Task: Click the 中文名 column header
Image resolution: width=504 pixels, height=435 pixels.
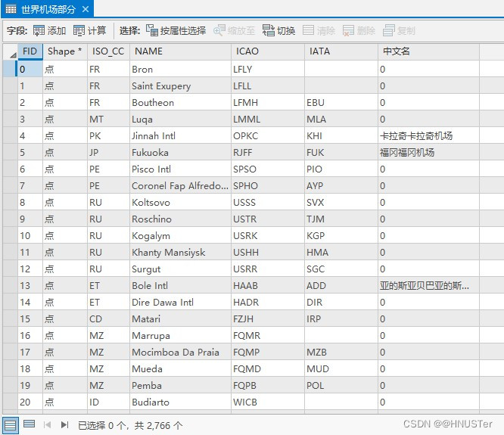Action: click(x=428, y=51)
